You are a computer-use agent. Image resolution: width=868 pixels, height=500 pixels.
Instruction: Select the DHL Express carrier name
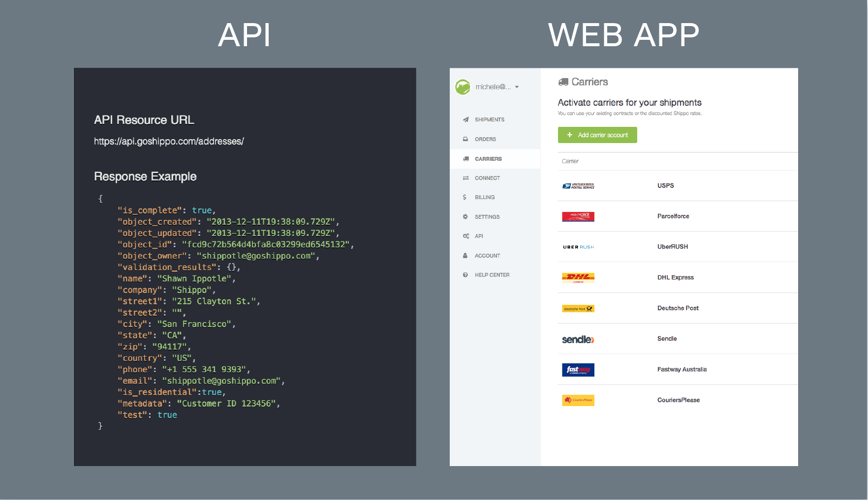pos(676,277)
